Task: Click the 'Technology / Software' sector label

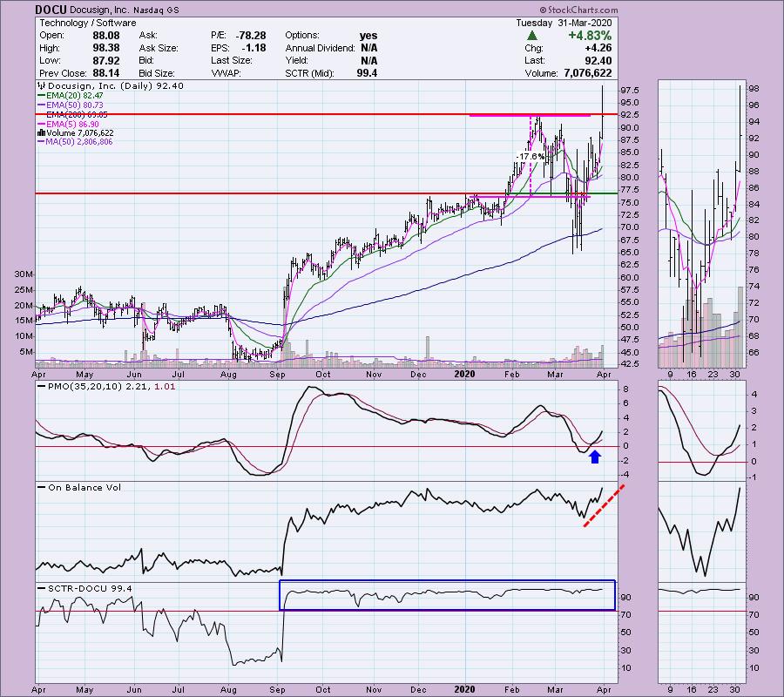Action: [88, 23]
